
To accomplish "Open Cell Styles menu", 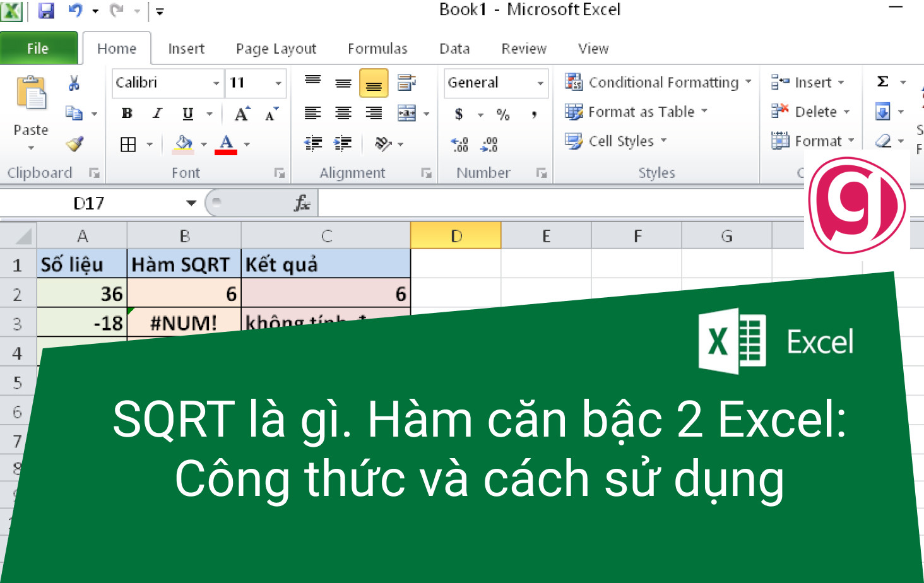I will coord(616,141).
